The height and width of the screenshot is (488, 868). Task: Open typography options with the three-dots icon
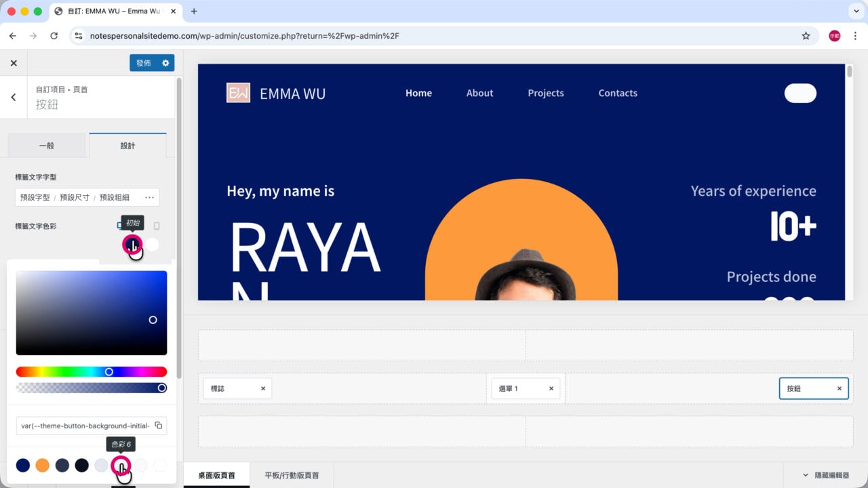pos(150,197)
